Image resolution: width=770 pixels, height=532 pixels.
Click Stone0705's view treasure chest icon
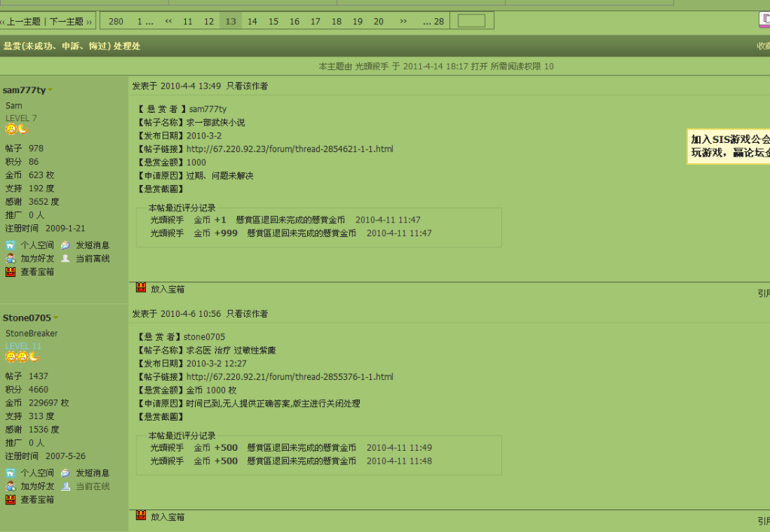coord(11,499)
